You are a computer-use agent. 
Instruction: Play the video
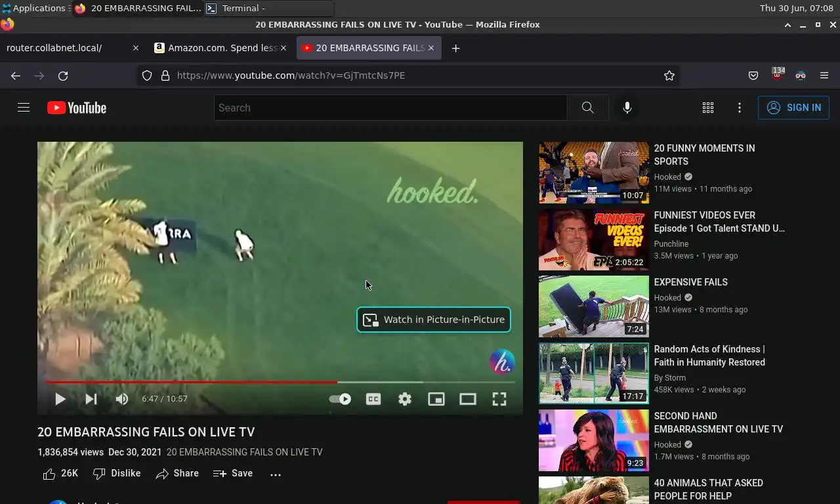(x=60, y=399)
